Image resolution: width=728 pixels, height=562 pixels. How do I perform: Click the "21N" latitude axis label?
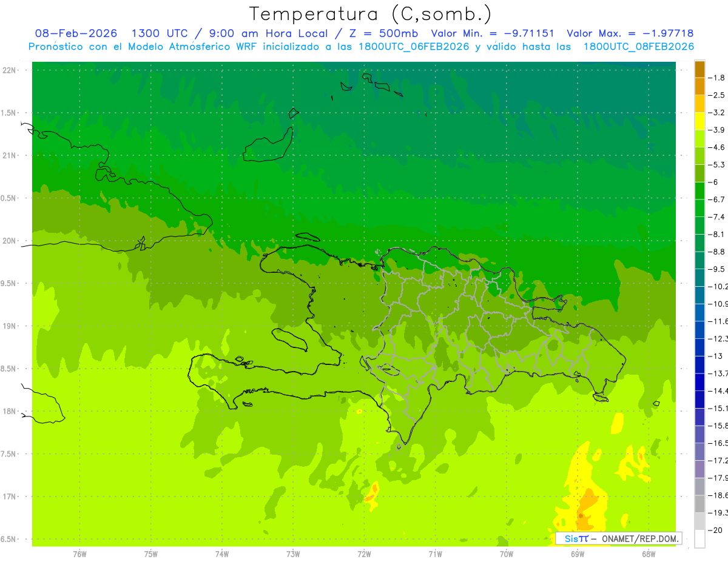pos(9,156)
